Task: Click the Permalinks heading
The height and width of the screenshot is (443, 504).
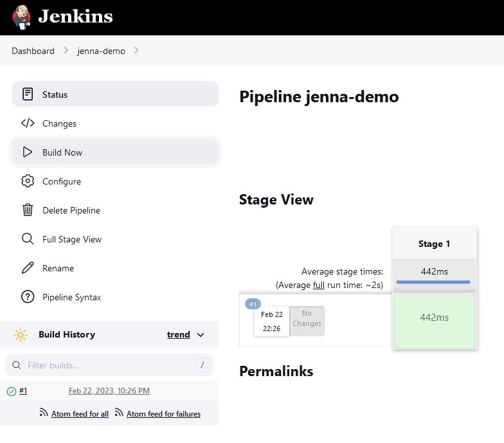Action: click(x=276, y=372)
